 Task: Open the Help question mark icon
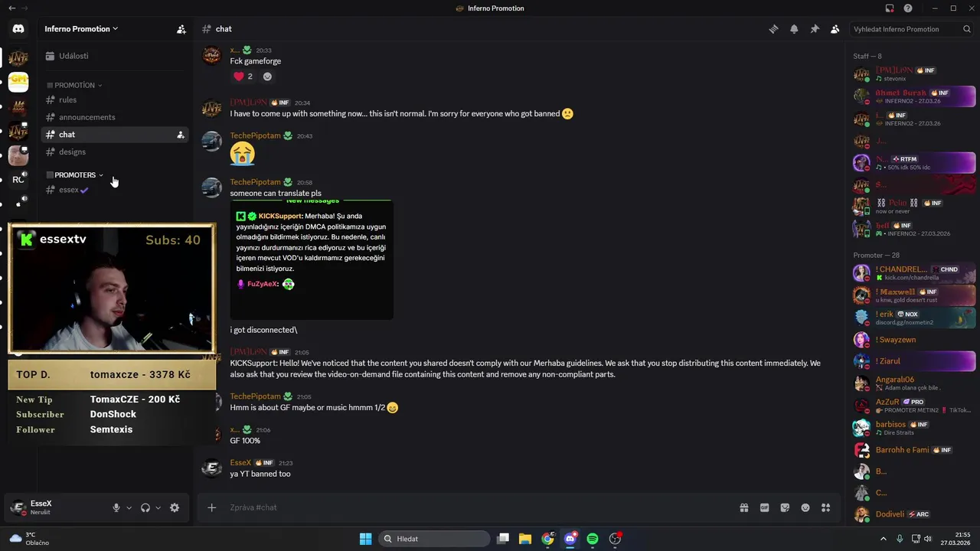pos(908,8)
